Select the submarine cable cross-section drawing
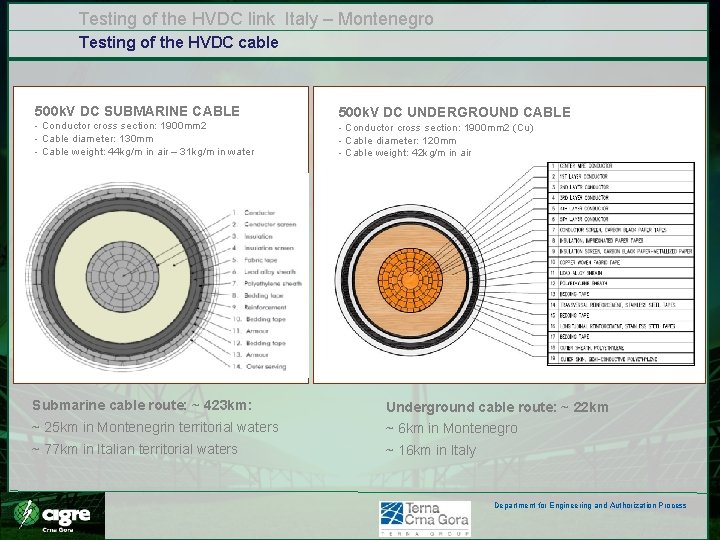The width and height of the screenshot is (720, 540). click(x=122, y=277)
